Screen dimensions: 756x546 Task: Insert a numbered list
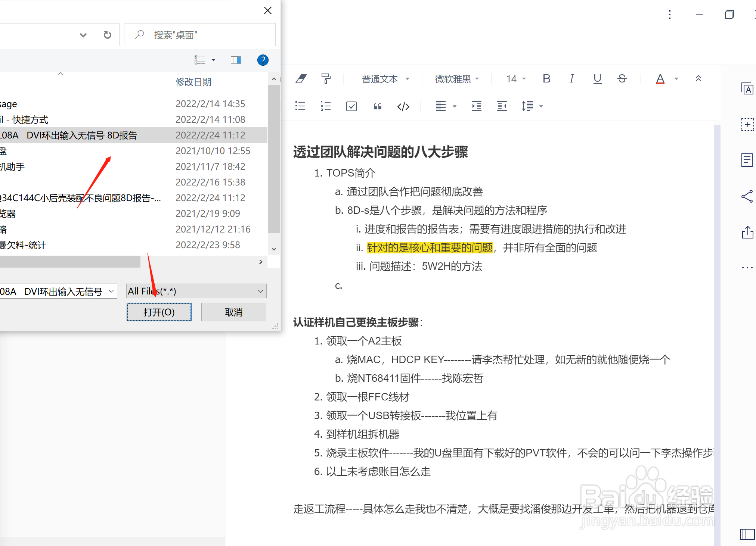click(x=326, y=106)
